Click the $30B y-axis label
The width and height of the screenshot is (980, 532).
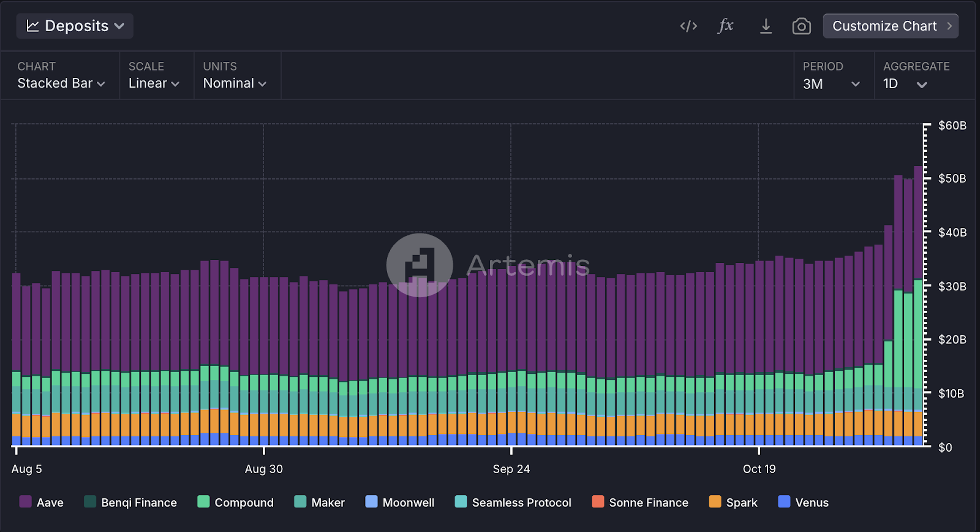[952, 286]
